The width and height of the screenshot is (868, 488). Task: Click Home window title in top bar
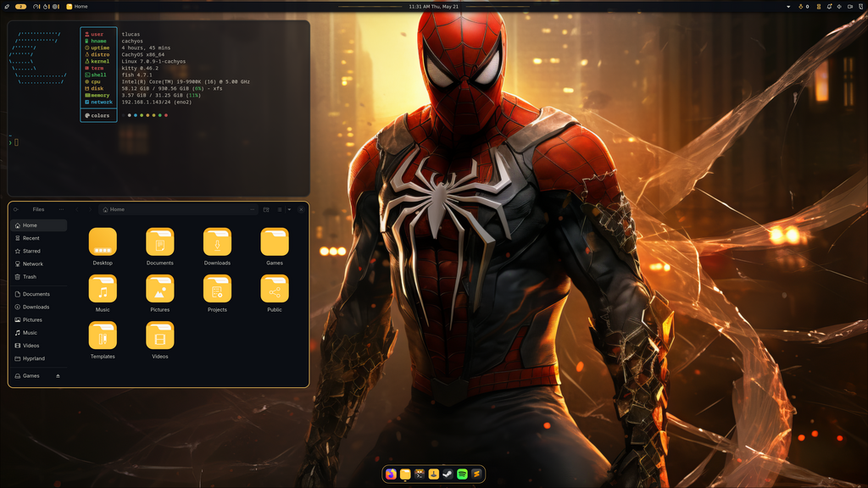(x=77, y=7)
